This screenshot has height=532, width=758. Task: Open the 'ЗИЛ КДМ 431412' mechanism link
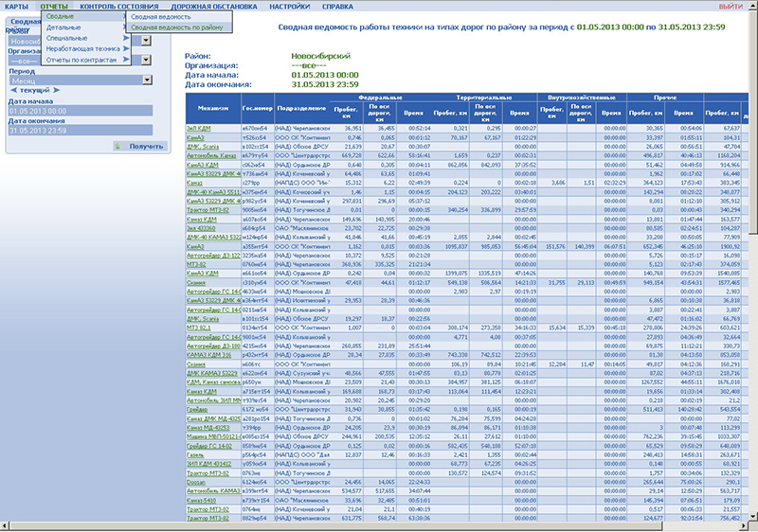pyautogui.click(x=208, y=464)
